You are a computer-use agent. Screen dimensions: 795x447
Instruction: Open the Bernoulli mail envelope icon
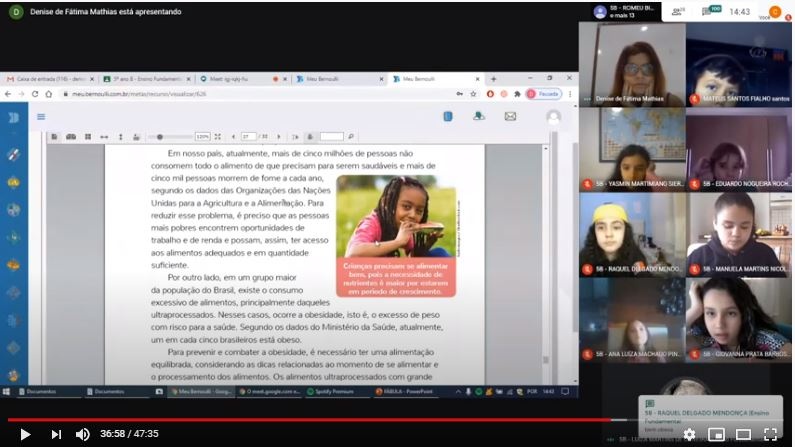[510, 117]
